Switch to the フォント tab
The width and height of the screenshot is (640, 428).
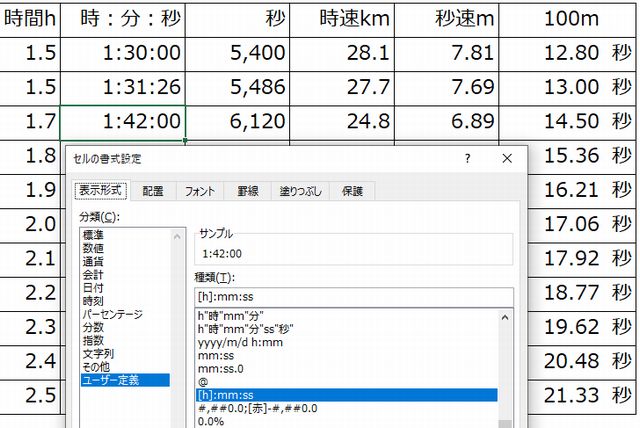tap(200, 191)
